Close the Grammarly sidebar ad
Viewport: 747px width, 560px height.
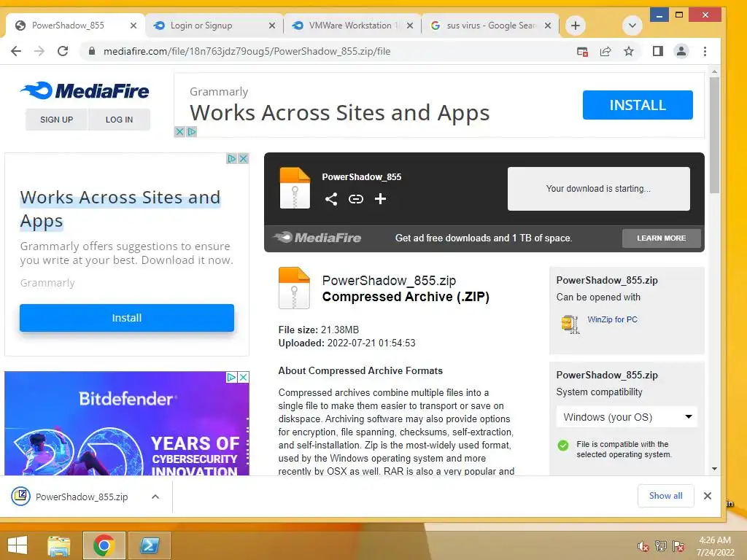pos(243,158)
